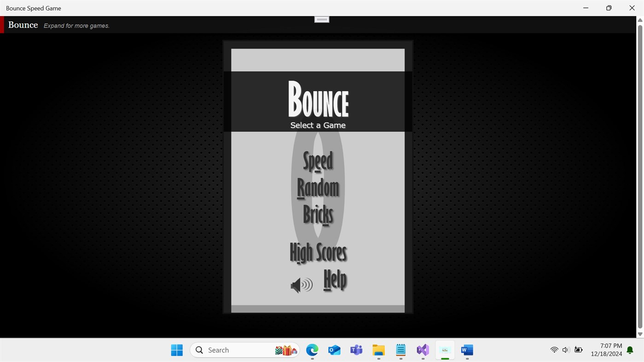Expand the top handle for more games
Viewport: 644px width, 362px height.
coord(321,19)
